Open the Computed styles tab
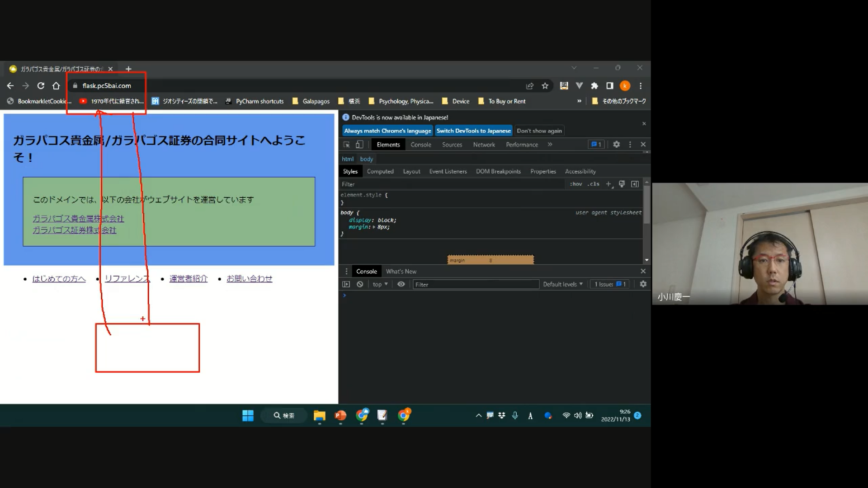 point(380,171)
